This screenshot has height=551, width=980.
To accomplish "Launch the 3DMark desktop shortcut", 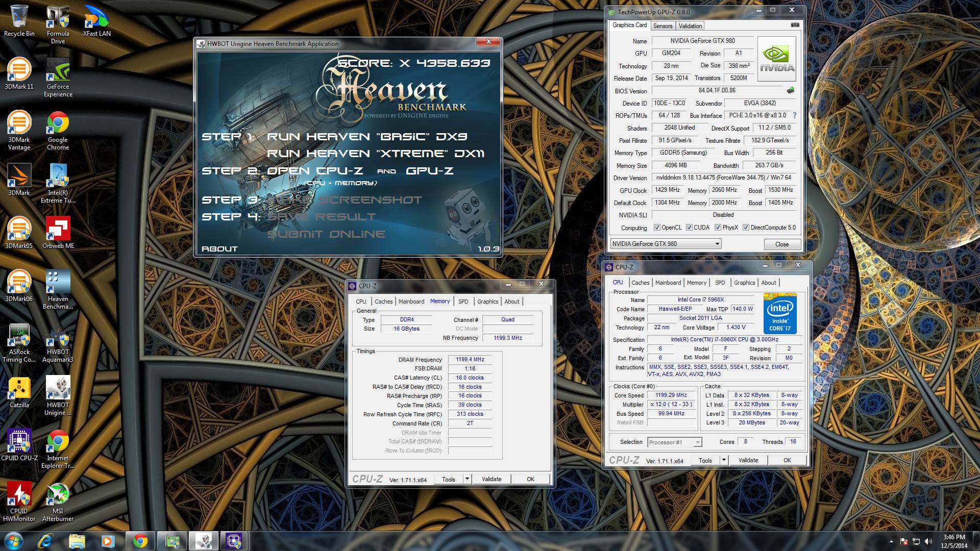I will click(x=19, y=180).
